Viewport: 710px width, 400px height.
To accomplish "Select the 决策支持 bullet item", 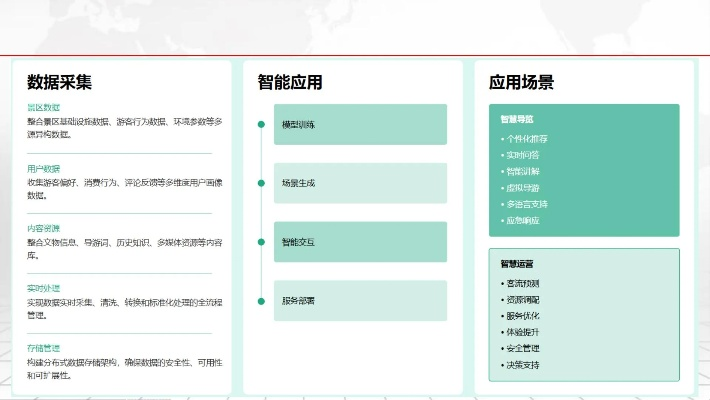I will 523,365.
